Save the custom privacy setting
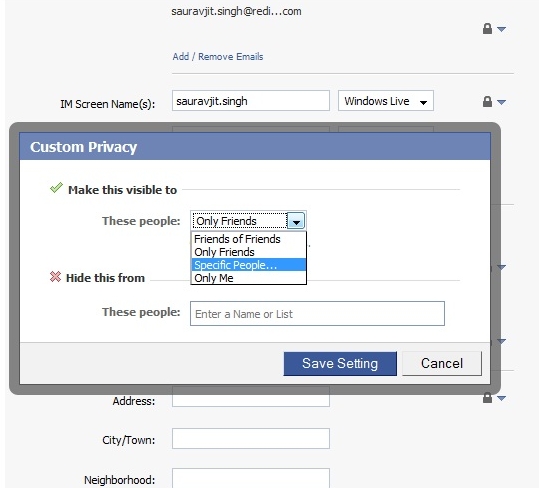This screenshot has width=539, height=488. pos(340,364)
